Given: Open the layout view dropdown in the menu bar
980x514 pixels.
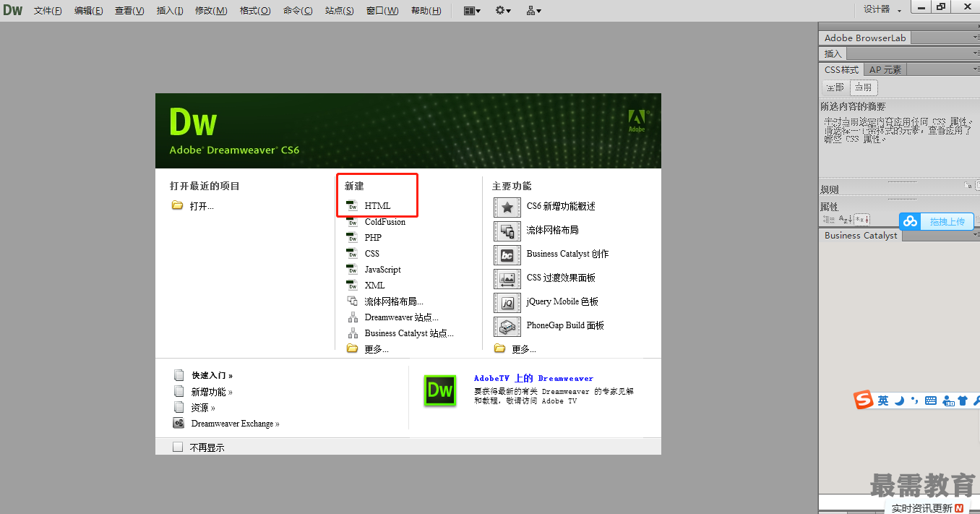Looking at the screenshot, I should (x=472, y=11).
